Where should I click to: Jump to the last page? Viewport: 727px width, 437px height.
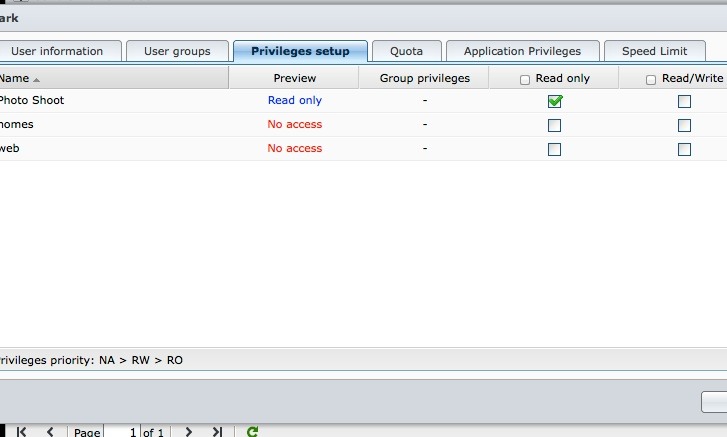pos(217,432)
